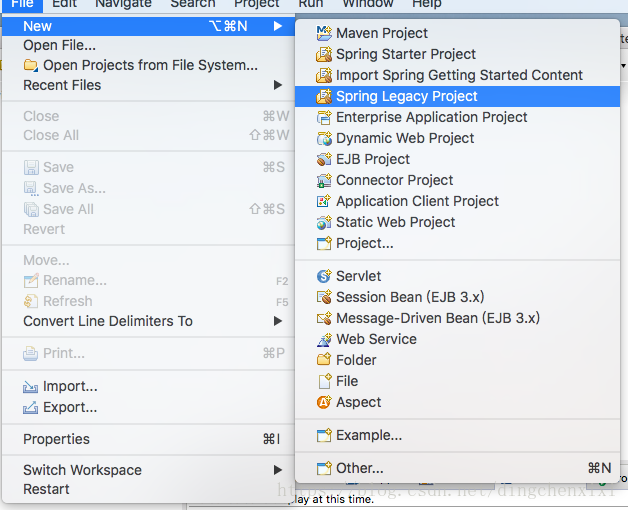Open the Search menu
The image size is (628, 510).
tap(193, 4)
